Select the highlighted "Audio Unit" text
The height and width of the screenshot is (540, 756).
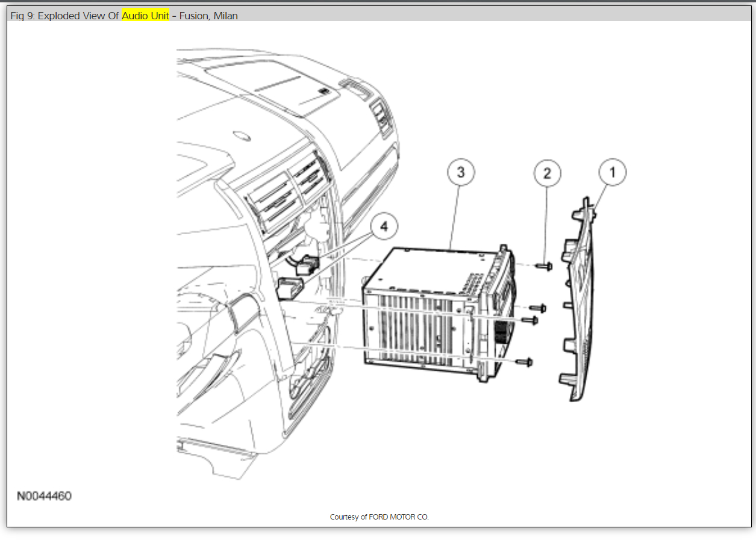(146, 16)
